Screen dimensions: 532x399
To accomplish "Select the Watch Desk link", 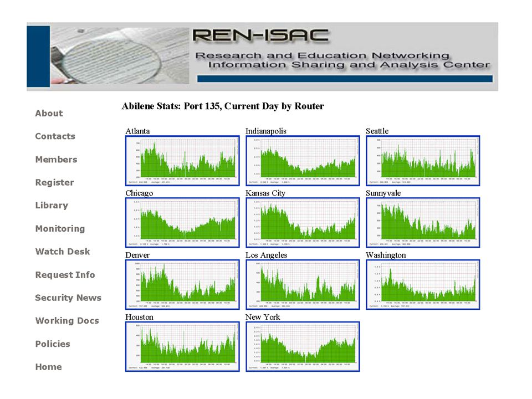I will pyautogui.click(x=63, y=252).
